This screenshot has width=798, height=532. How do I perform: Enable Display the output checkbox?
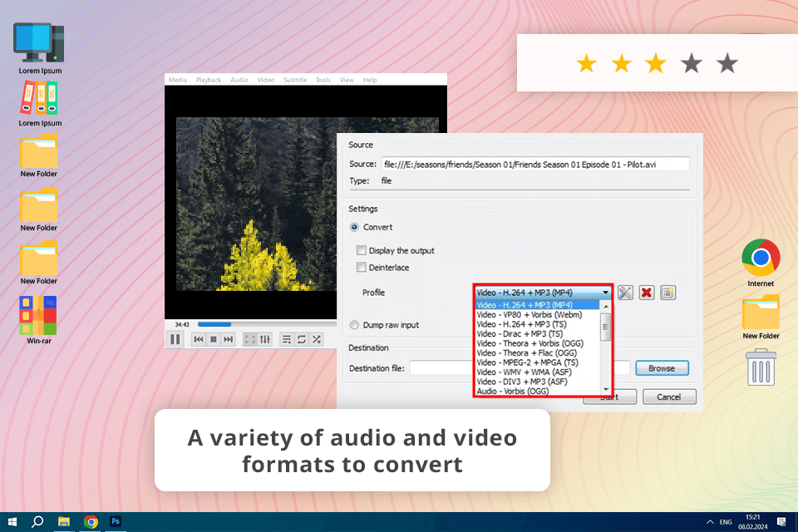[x=361, y=250]
